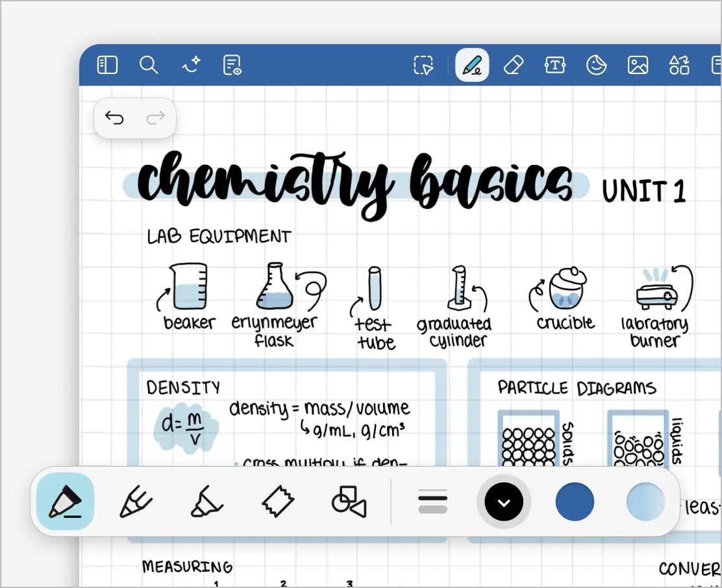Undo the last stroke
The width and height of the screenshot is (722, 588).
click(x=114, y=117)
